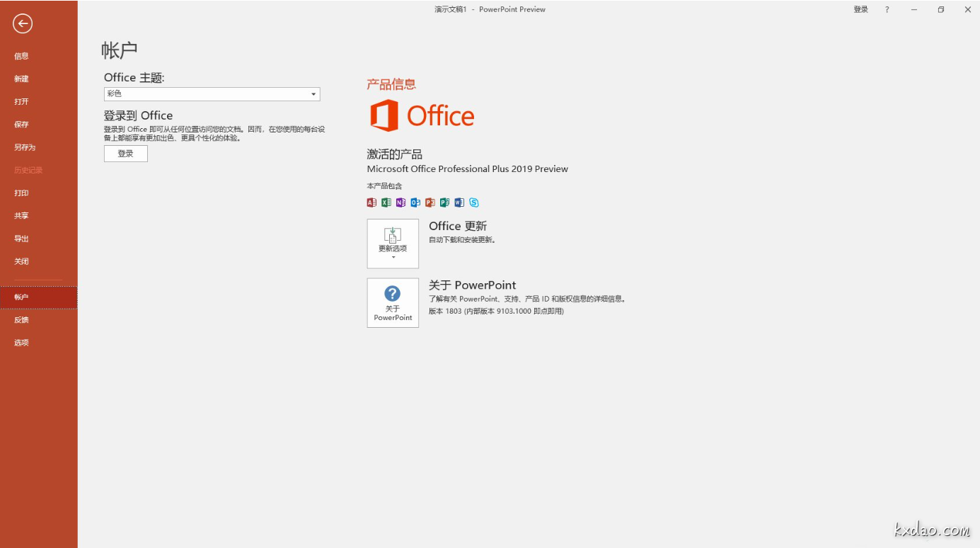Click the back arrow circle icon
Screen dimensions: 980x548
coord(23,24)
